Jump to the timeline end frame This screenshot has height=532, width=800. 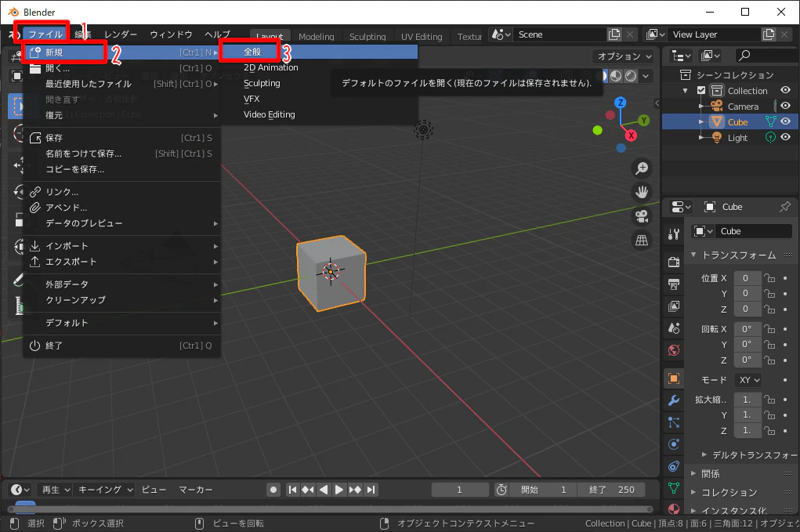[371, 490]
